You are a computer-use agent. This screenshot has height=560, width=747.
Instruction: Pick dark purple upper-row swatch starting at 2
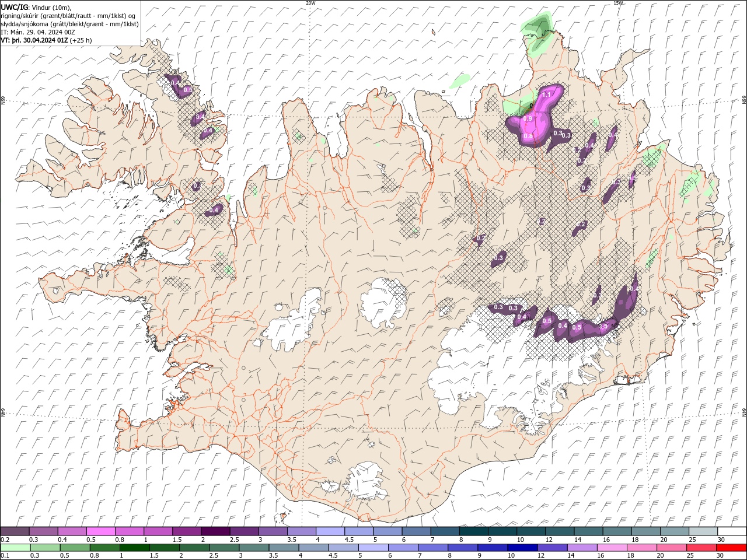pyautogui.click(x=215, y=531)
